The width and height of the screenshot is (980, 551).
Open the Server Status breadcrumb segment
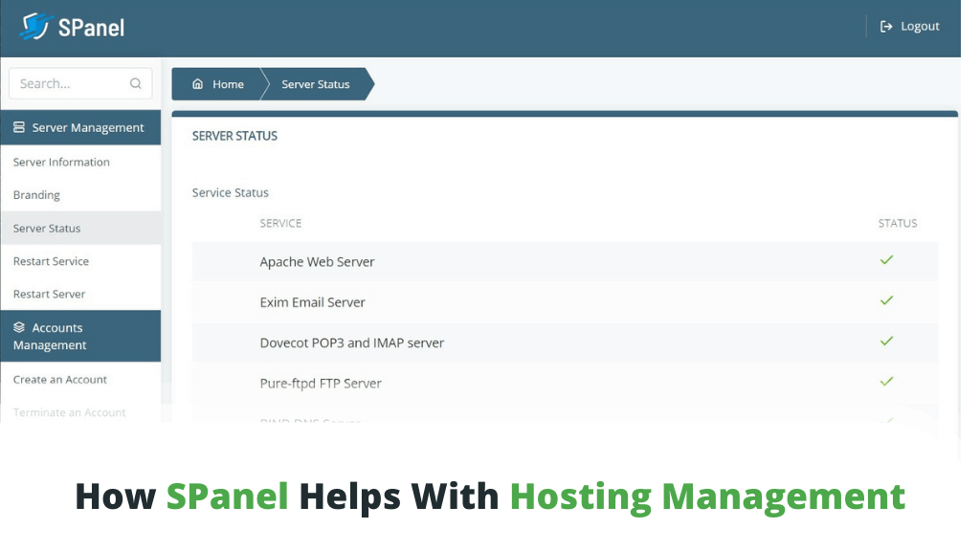pos(315,84)
